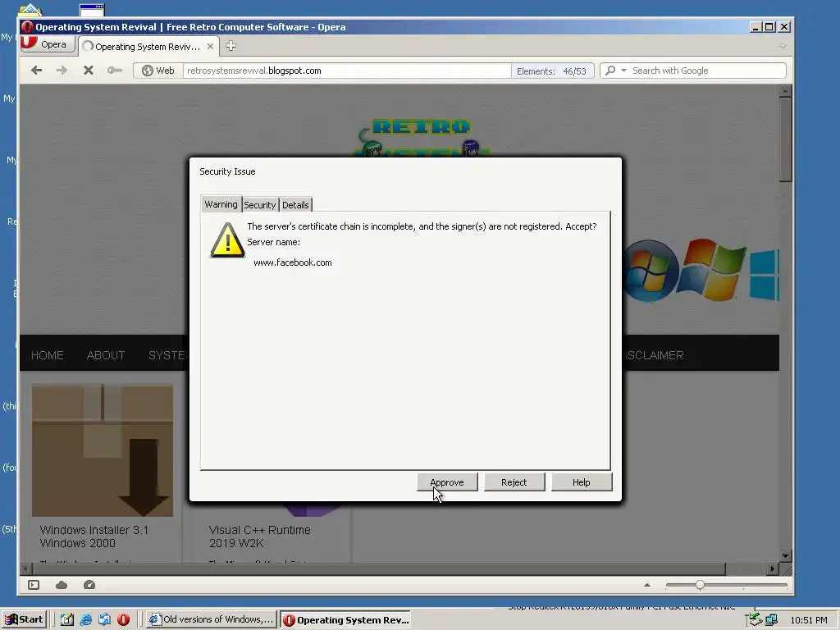Switch to the Details tab

point(295,204)
